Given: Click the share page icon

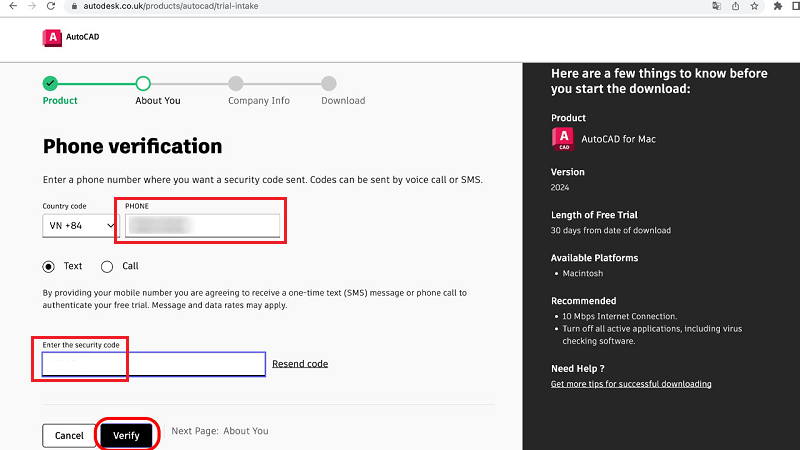Looking at the screenshot, I should point(735,6).
